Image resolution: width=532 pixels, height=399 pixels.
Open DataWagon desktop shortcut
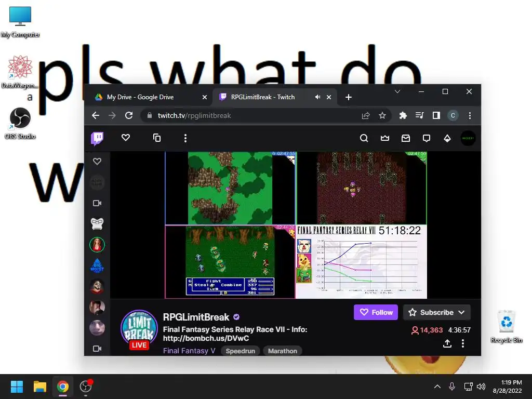point(20,72)
